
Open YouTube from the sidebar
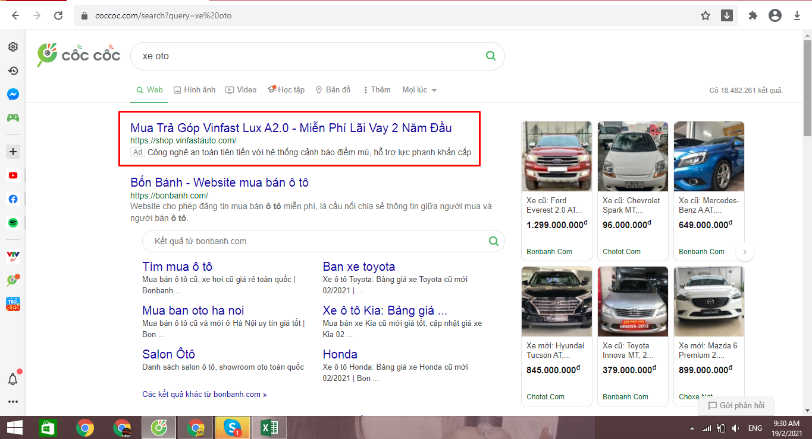coord(13,175)
